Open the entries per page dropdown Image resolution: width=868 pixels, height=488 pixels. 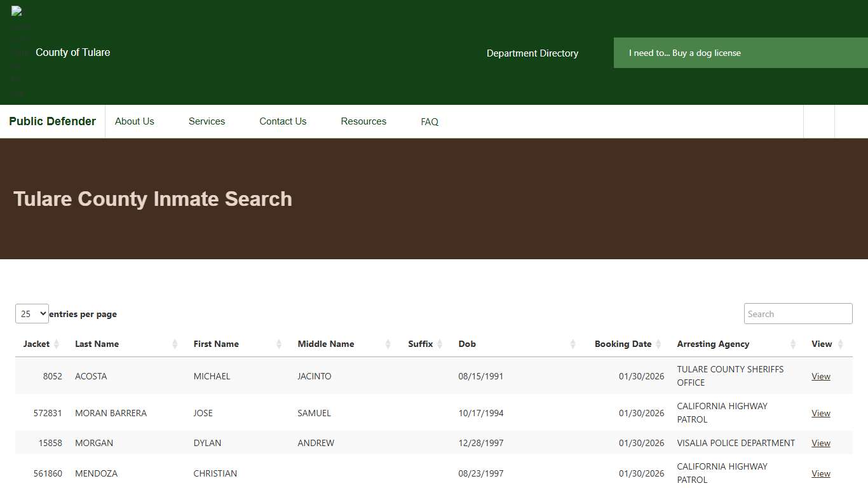pos(32,313)
